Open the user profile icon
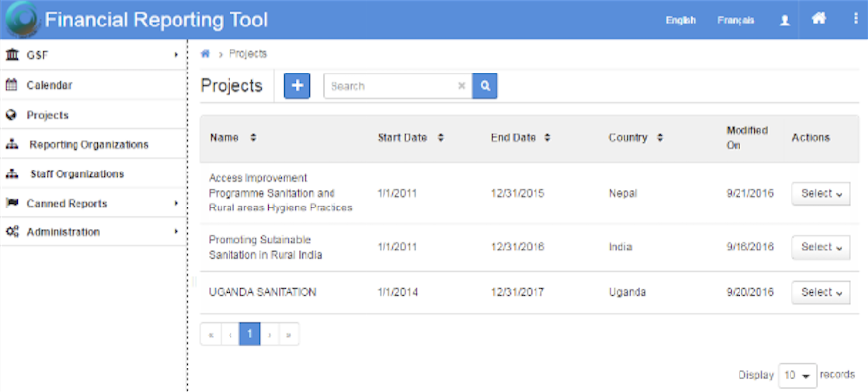This screenshot has height=392, width=868. click(784, 20)
